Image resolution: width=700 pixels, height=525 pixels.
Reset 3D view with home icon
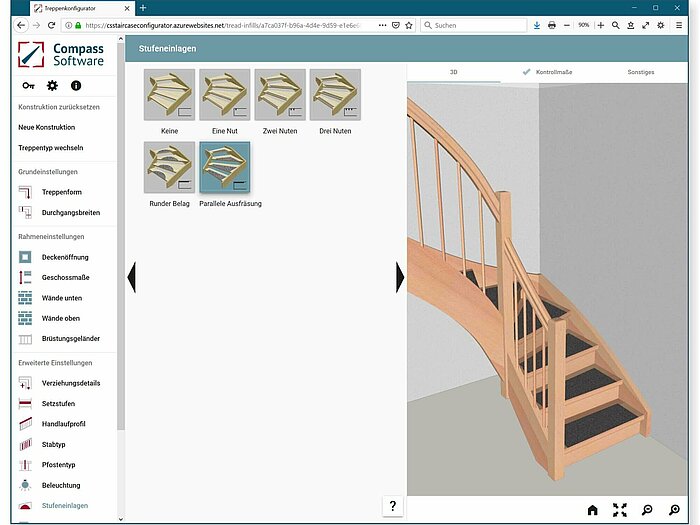click(x=592, y=510)
